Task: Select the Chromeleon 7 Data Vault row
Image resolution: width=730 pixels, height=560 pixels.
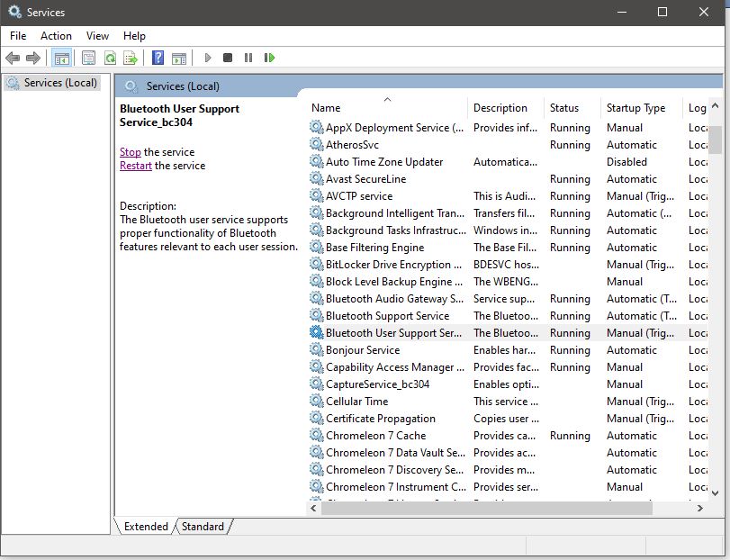Action: 508,453
